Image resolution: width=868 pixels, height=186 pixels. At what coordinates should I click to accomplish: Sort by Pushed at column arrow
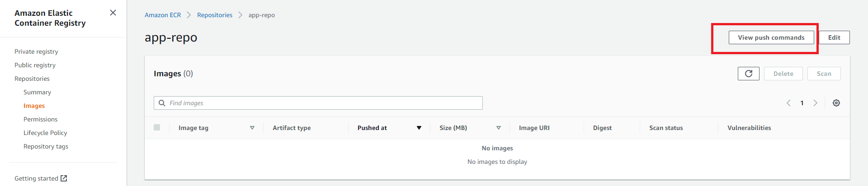(419, 128)
